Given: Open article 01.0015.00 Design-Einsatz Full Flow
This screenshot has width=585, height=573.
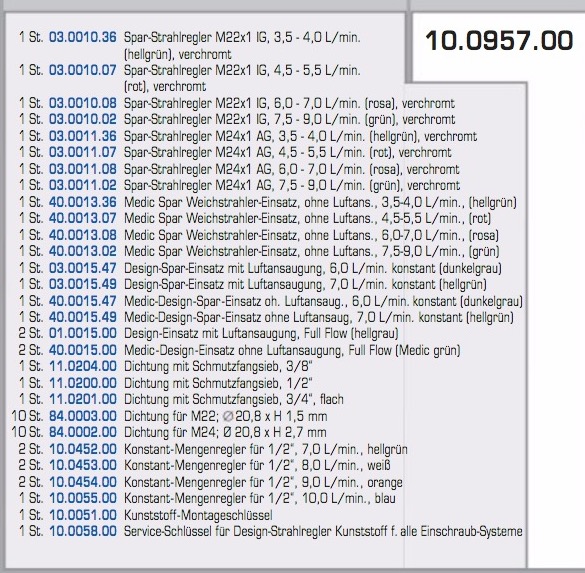Looking at the screenshot, I should [82, 333].
